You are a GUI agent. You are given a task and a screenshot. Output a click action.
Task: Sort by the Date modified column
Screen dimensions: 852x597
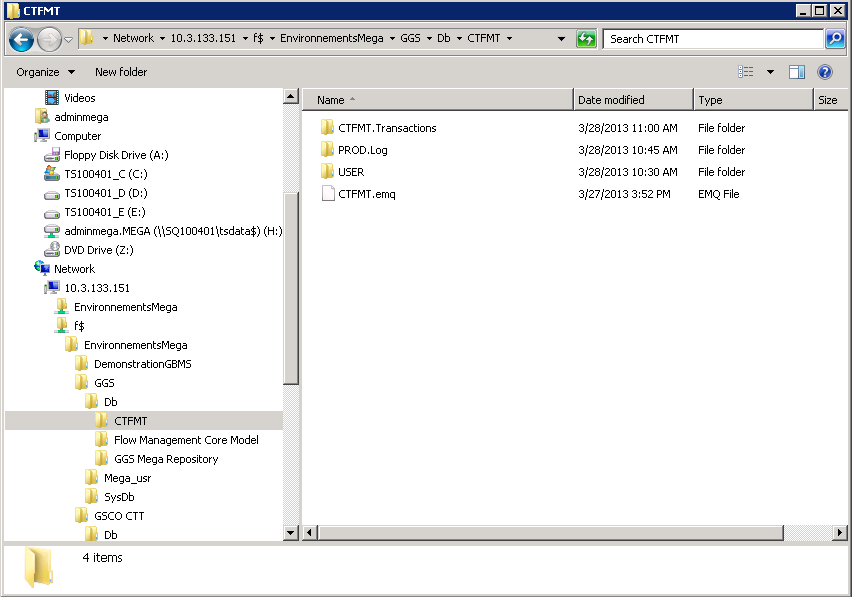coord(611,100)
